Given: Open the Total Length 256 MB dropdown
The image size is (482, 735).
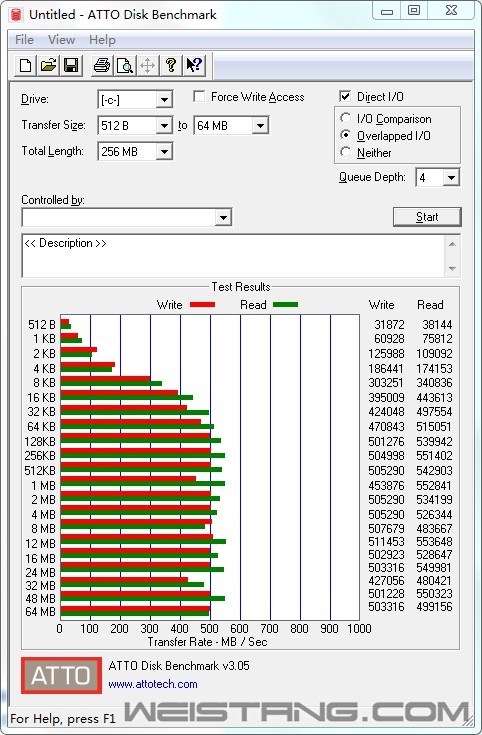Looking at the screenshot, I should [x=164, y=151].
